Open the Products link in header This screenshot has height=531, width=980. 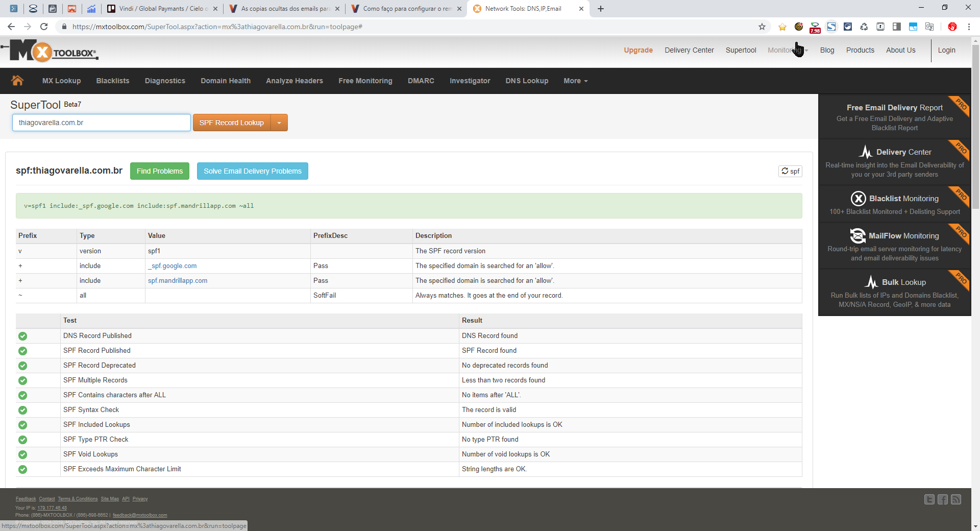pyautogui.click(x=860, y=50)
